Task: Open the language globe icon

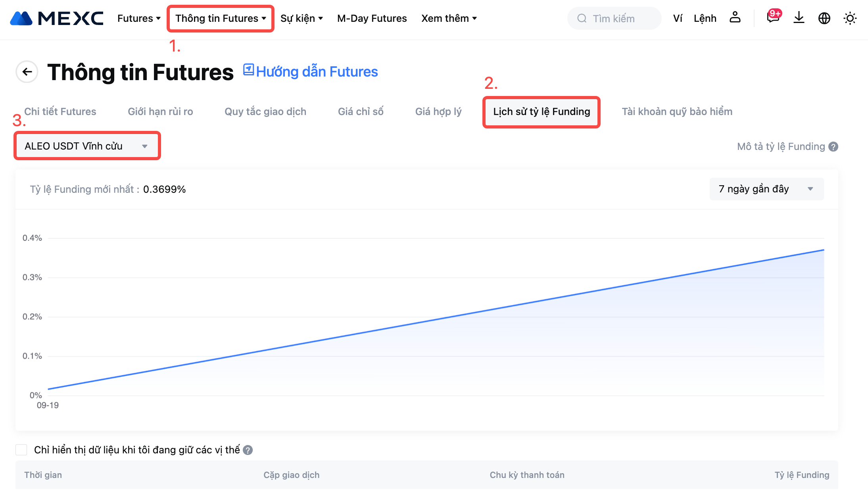Action: 824,18
